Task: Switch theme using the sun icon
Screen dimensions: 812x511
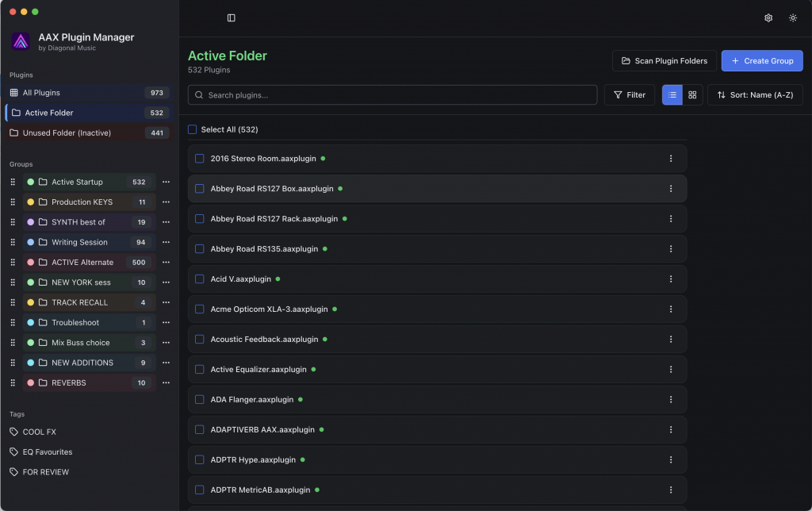Action: coord(793,18)
